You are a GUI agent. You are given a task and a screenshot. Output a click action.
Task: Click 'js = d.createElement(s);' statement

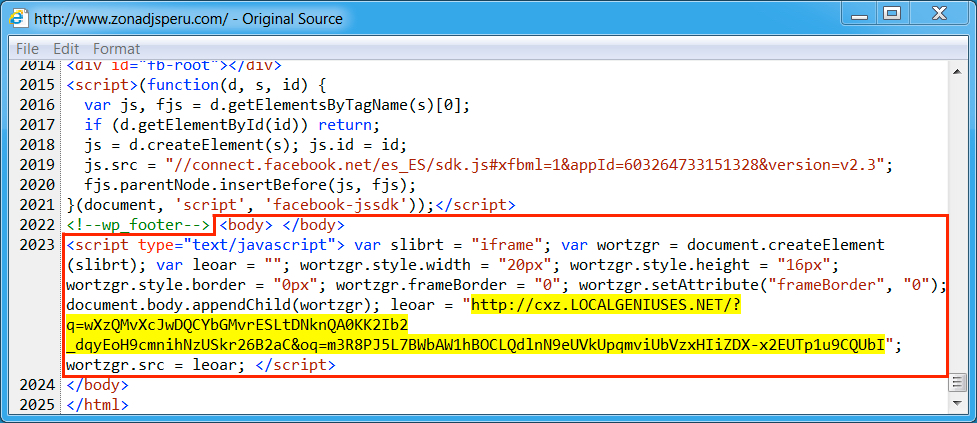tap(194, 146)
